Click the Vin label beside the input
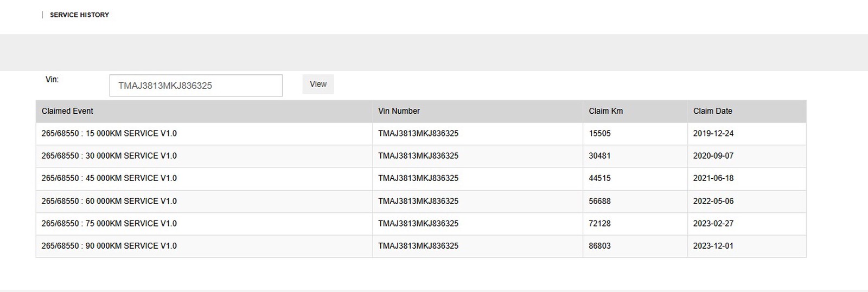Screen dimensions: 868x292 pos(52,80)
